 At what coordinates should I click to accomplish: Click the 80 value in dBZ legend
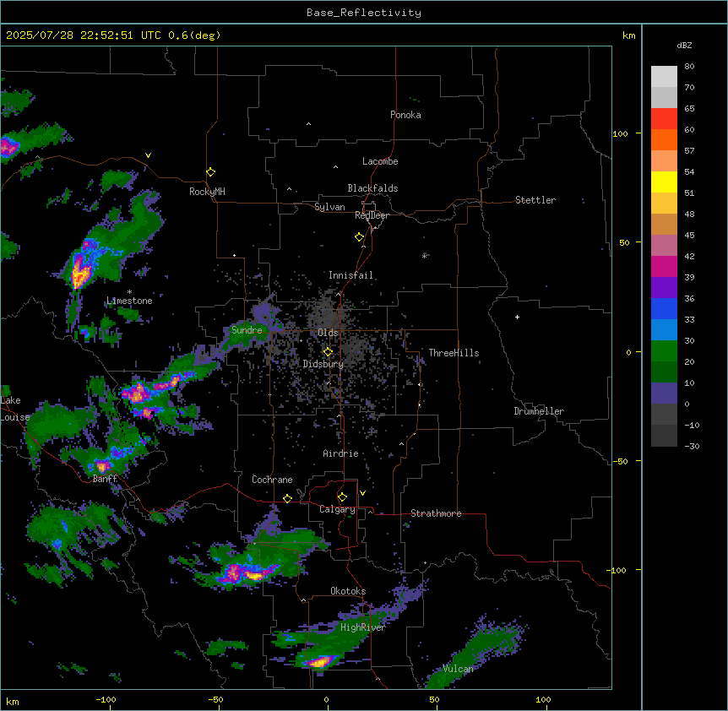pos(689,67)
